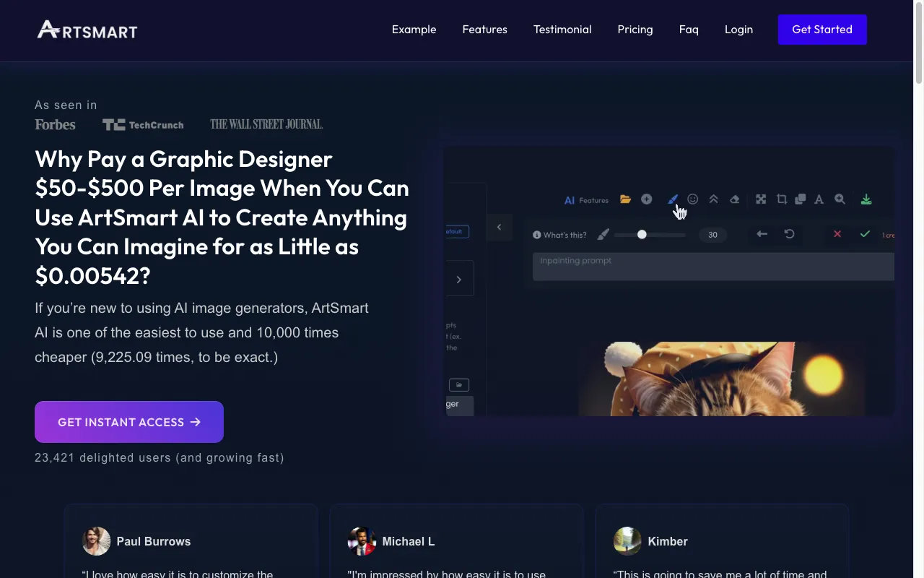Click the green checkmark confirm icon
Screen dimensions: 924x578
coord(865,234)
